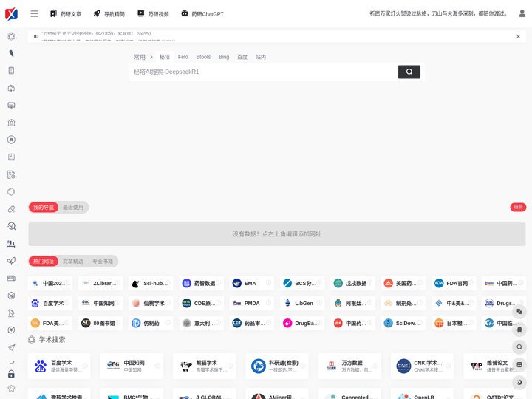532x399 pixels.
Task: Click the floating translate squares button
Action: (x=519, y=312)
